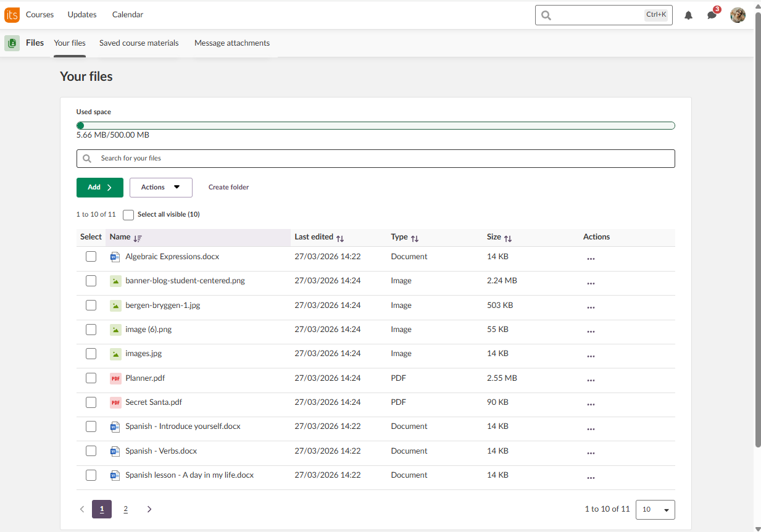Expand the green Add button
This screenshot has width=761, height=532.
(99, 188)
